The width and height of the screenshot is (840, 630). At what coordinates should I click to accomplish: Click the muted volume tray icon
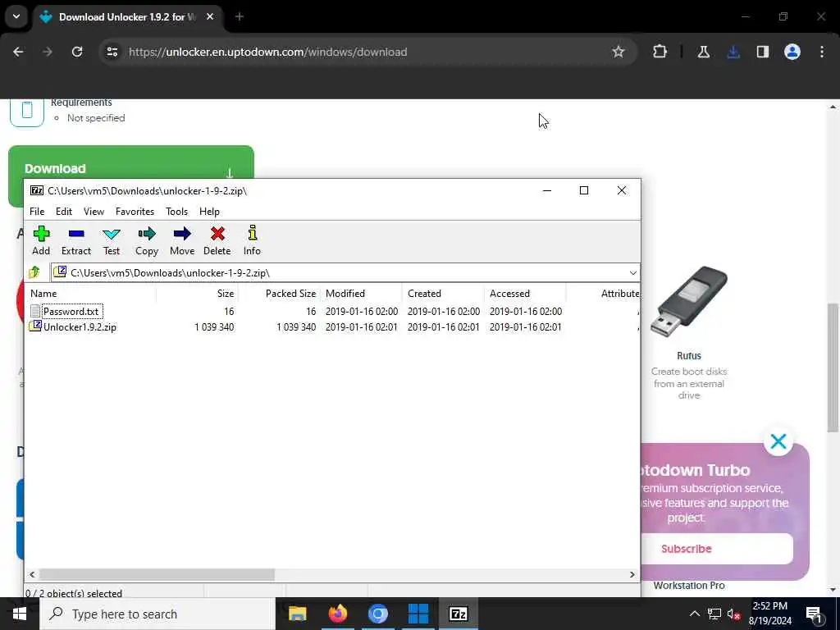pos(733,614)
